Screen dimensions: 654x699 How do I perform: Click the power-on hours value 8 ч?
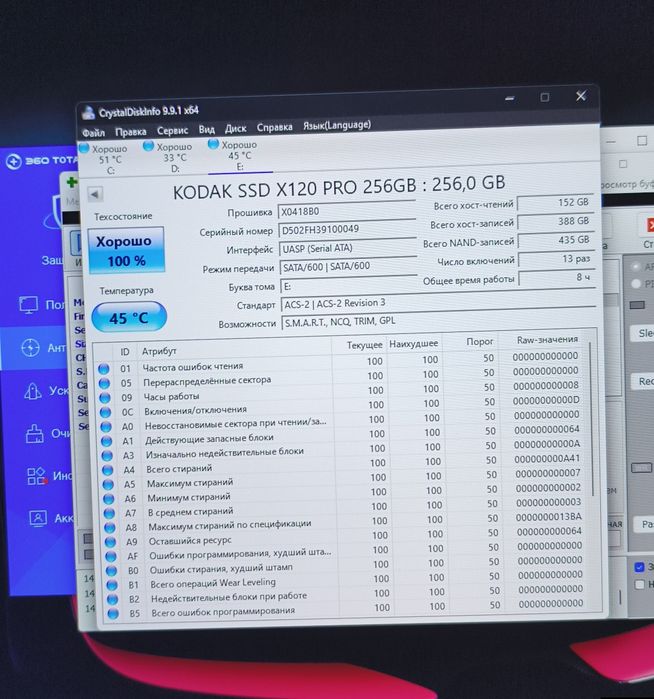pos(557,278)
